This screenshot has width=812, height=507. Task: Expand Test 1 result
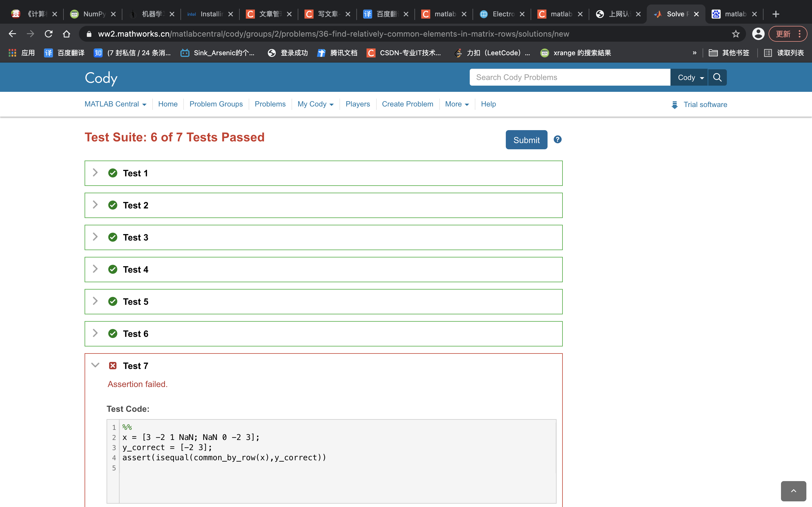pyautogui.click(x=95, y=173)
